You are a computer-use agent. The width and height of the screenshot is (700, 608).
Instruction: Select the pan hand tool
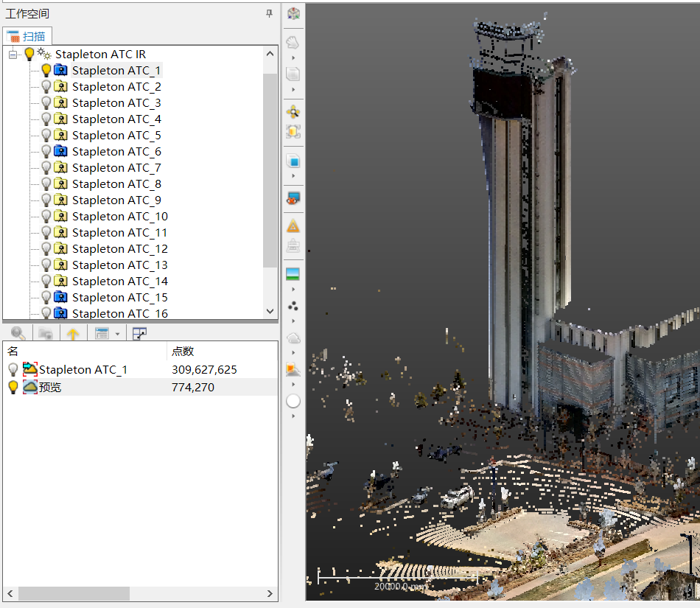[293, 42]
